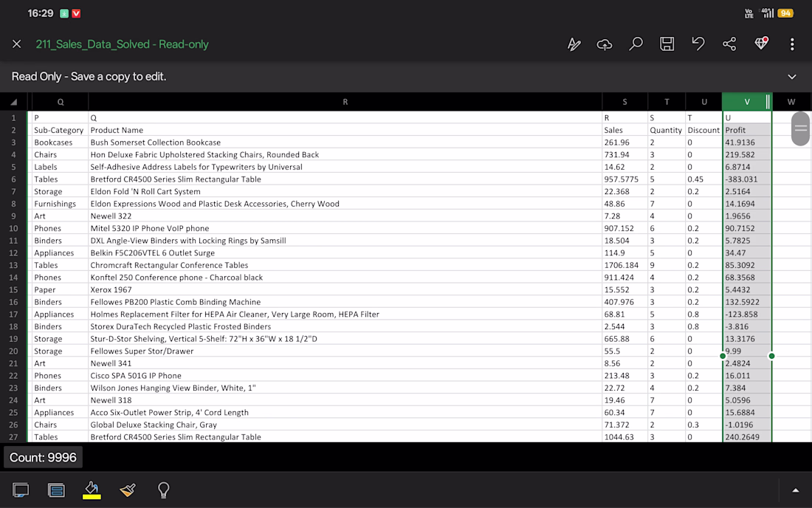This screenshot has width=812, height=508.
Task: Select the Profit header cell
Action: (747, 130)
